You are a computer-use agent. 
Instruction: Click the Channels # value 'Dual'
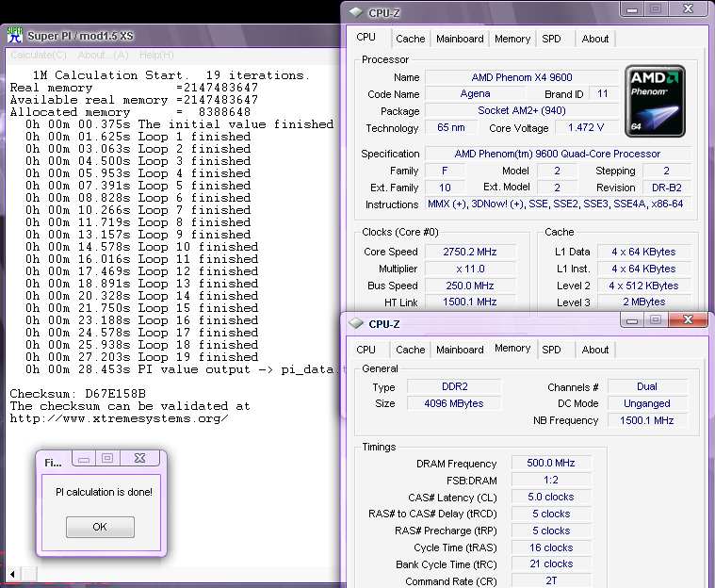[x=646, y=386]
